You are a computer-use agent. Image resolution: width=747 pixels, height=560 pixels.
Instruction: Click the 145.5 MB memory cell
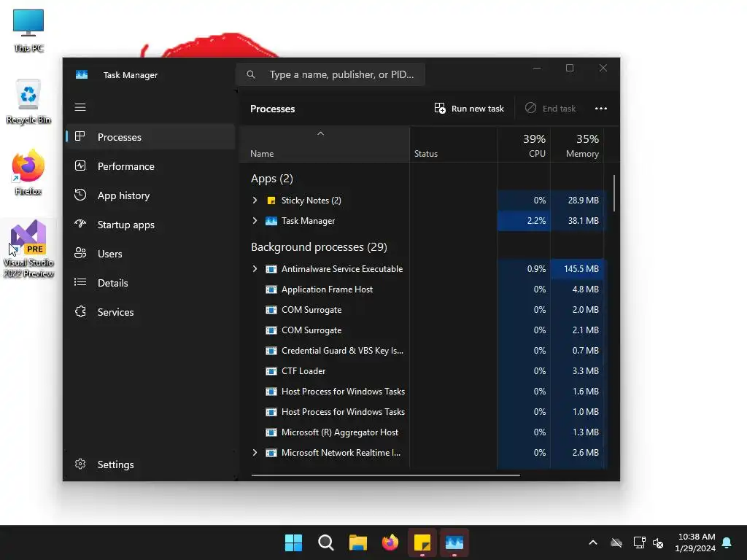pos(577,268)
